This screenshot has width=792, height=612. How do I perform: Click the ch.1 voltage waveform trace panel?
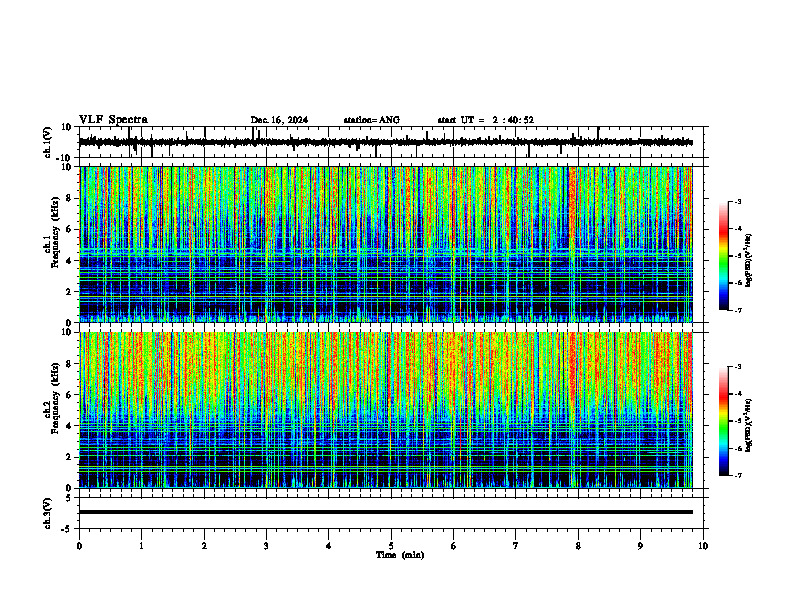[393, 142]
